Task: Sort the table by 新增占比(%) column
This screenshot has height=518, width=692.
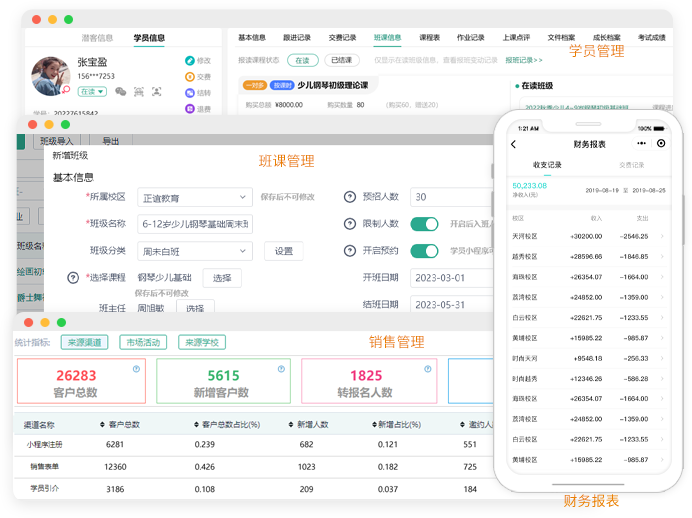Action: pos(374,424)
